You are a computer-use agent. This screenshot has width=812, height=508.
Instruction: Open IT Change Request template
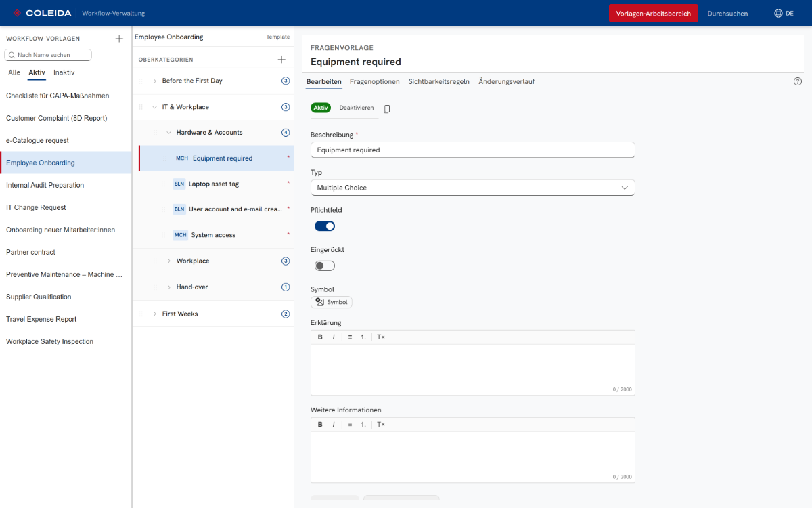coord(66,207)
